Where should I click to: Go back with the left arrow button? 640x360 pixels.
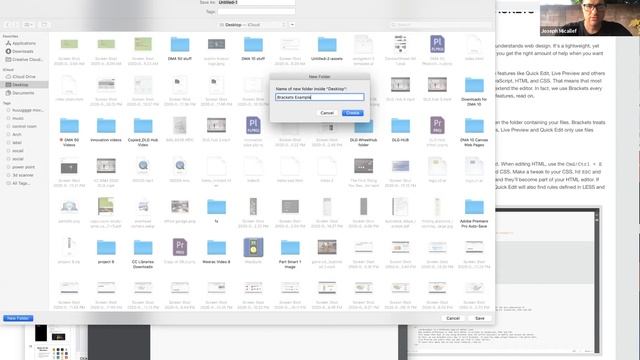[7, 25]
